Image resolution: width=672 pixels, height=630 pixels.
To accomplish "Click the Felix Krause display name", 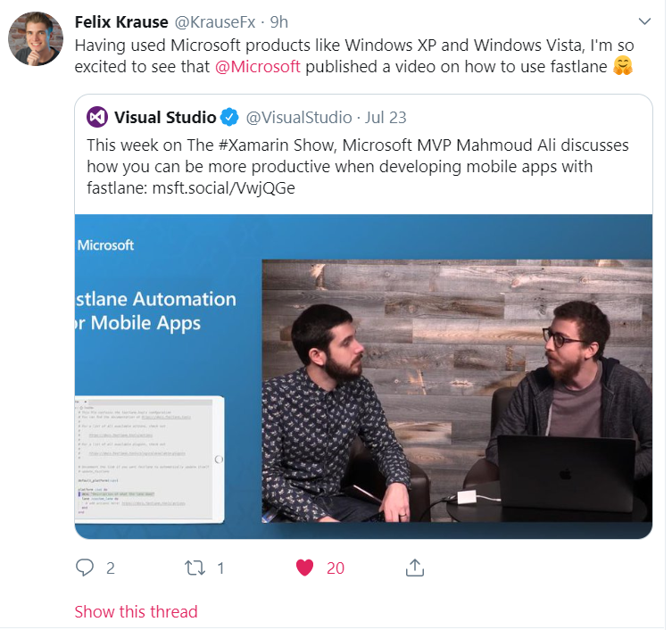I will tap(121, 21).
